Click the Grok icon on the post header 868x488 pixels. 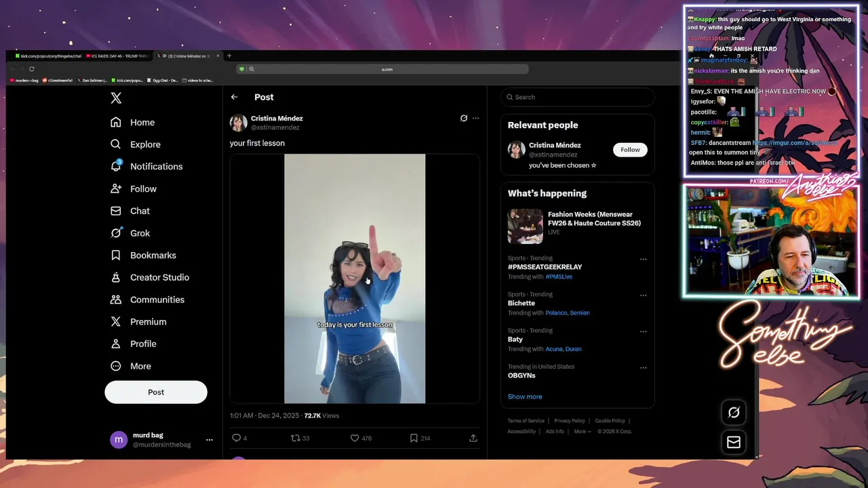464,118
